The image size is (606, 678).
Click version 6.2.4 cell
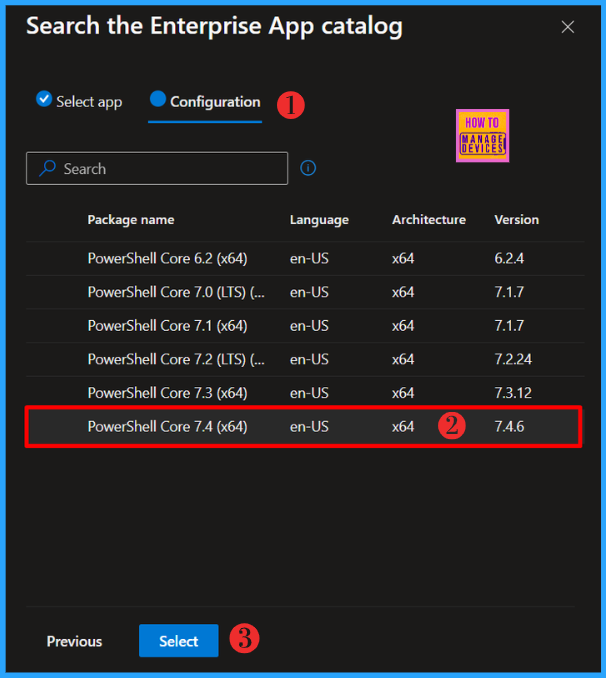[x=509, y=259]
